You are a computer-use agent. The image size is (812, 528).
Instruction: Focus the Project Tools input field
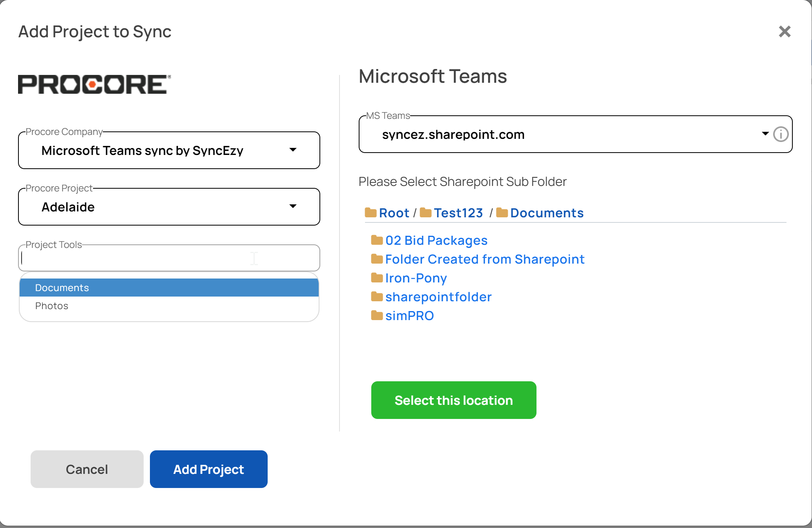click(x=169, y=258)
